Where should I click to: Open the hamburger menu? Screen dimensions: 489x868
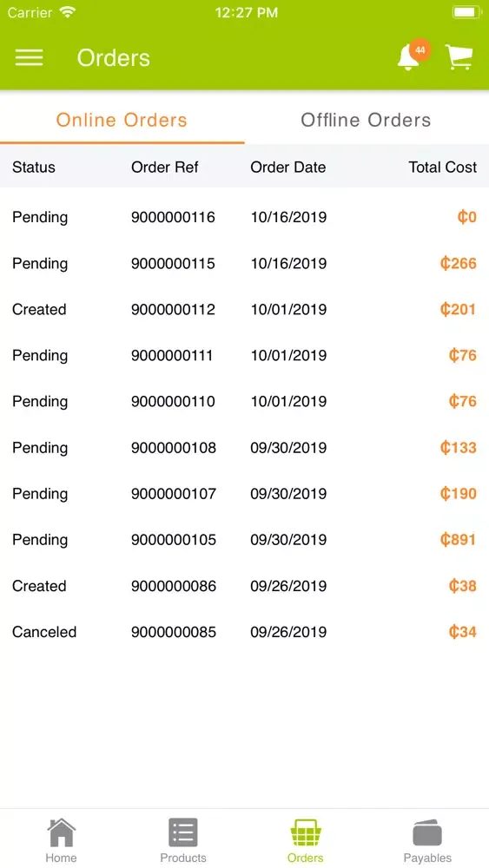pyautogui.click(x=29, y=57)
